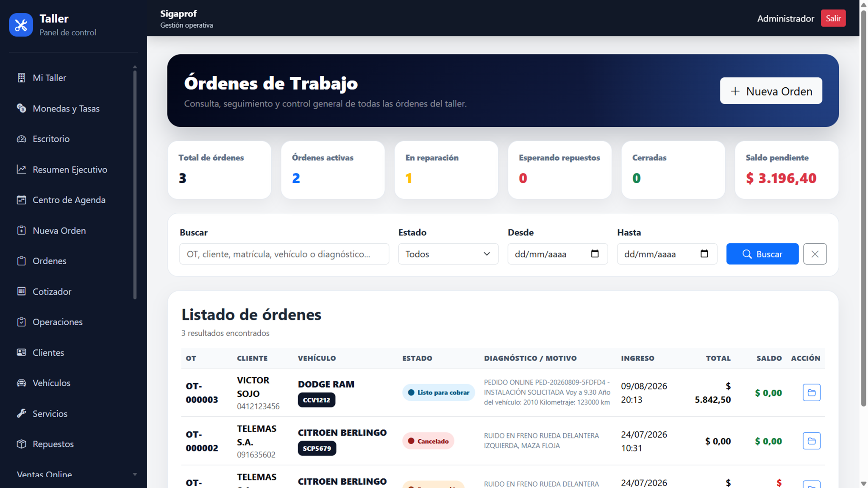Open Desde date picker calendar icon
The image size is (868, 488).
pos(595,254)
